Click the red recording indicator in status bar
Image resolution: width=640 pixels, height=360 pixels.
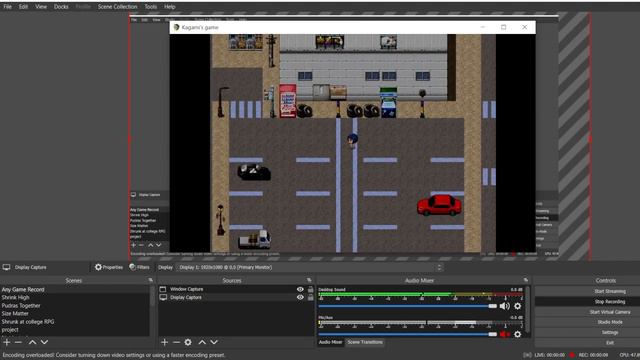(572, 355)
